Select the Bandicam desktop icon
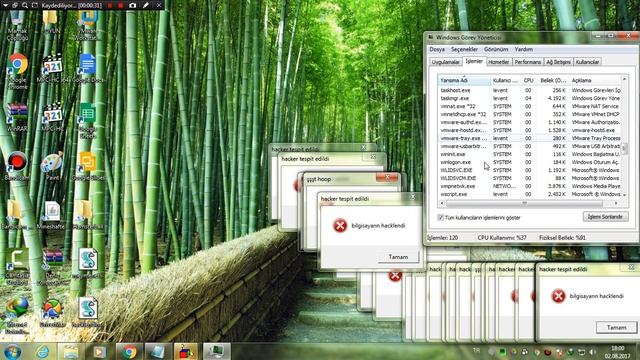 (17, 165)
